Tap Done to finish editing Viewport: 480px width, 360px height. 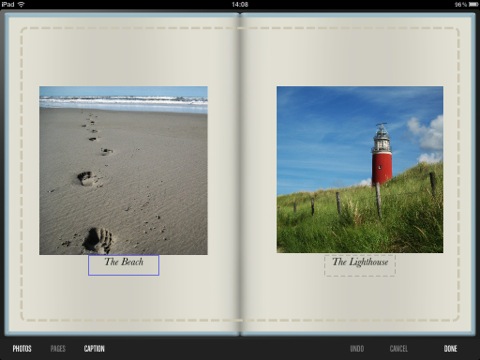point(450,349)
